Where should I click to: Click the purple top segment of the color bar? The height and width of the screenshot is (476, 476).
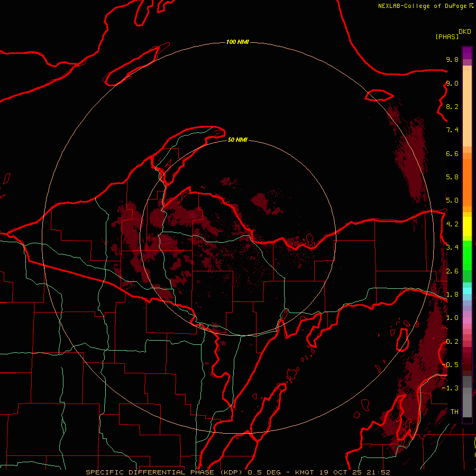point(467,53)
